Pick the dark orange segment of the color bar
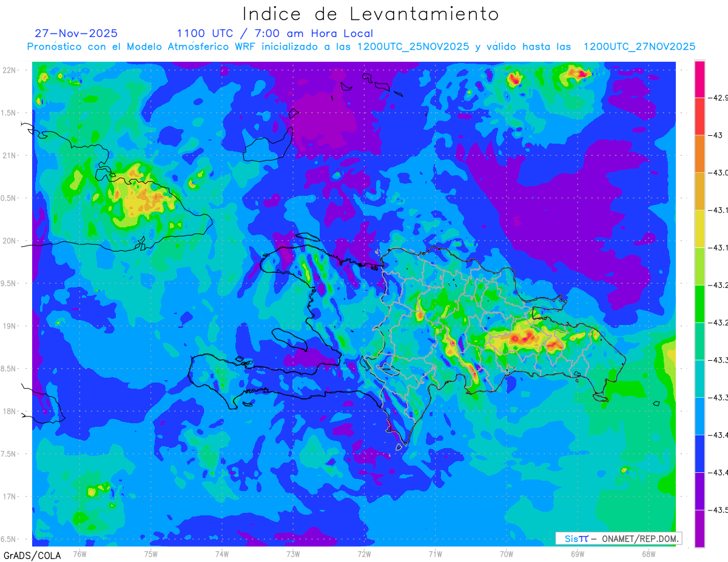 [699, 154]
